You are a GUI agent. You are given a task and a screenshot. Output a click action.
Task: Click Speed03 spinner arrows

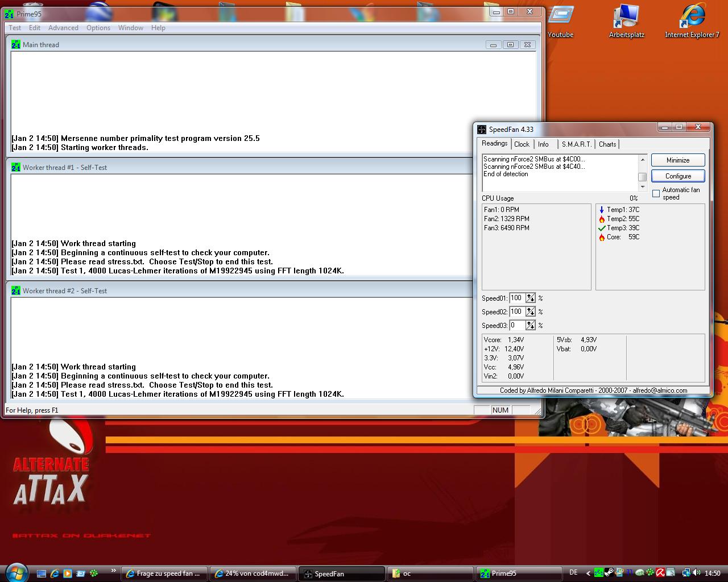531,325
